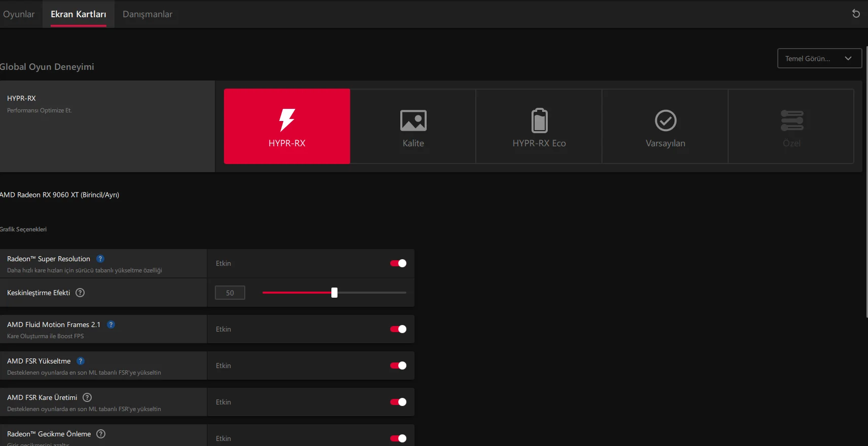Pick the Varsayılan checkmark profile
The image size is (868, 446).
tap(665, 126)
